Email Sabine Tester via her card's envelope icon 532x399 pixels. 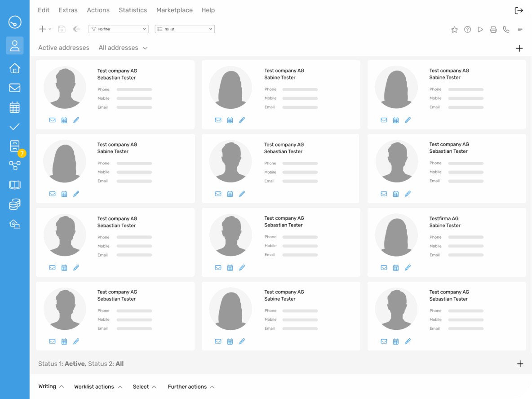click(x=218, y=120)
